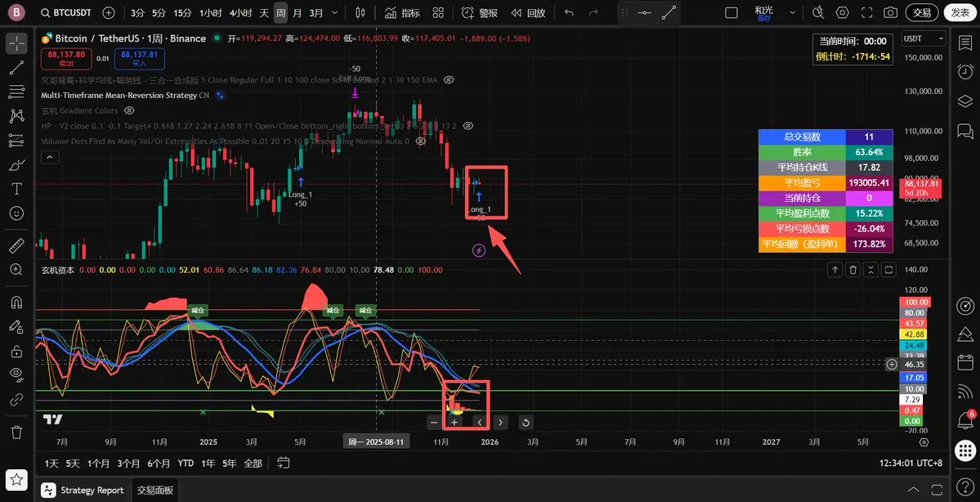Activate the zoom-in magnifier tool
Screen dimensions: 980x502
[x=17, y=270]
